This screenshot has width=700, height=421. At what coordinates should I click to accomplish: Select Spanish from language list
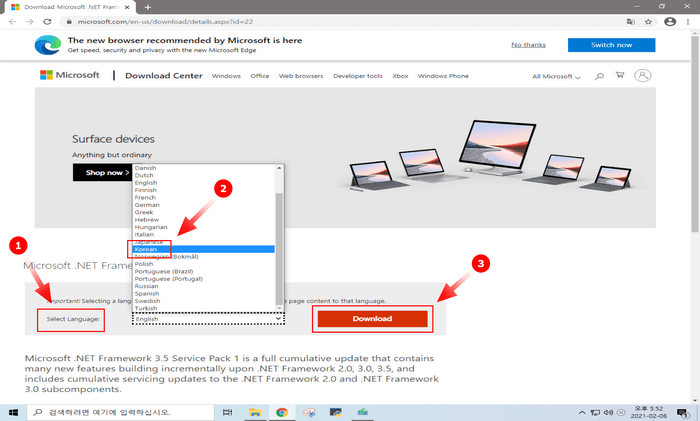147,293
